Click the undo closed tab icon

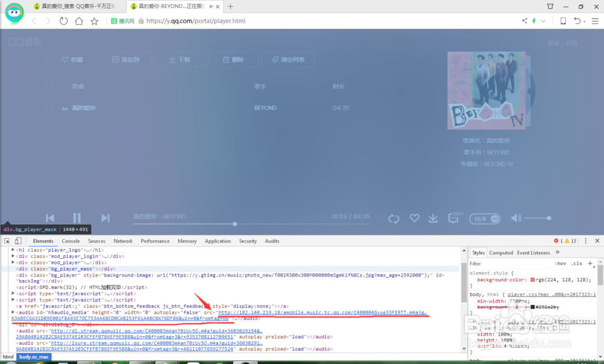point(577,21)
